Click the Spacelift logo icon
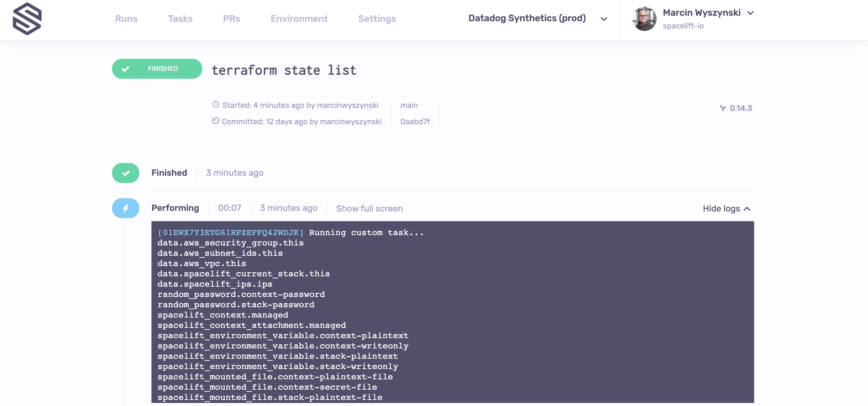Image resolution: width=868 pixels, height=406 pixels. pos(27,19)
